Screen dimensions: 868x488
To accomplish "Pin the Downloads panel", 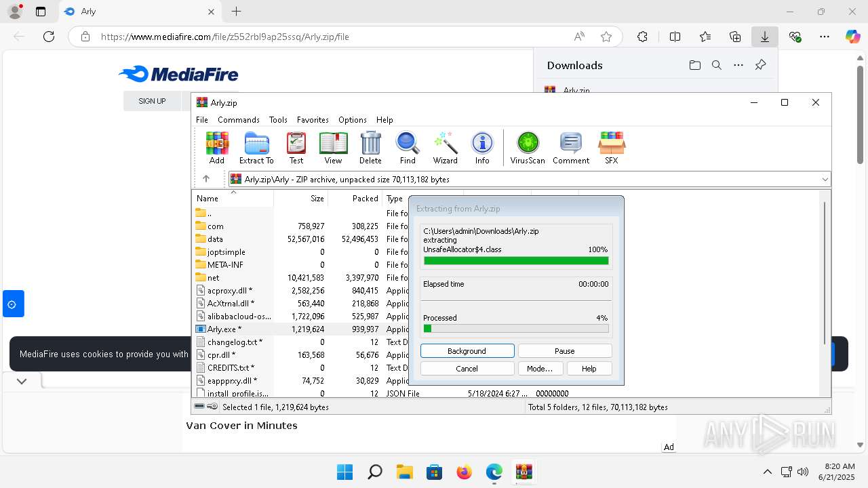I will 760,65.
